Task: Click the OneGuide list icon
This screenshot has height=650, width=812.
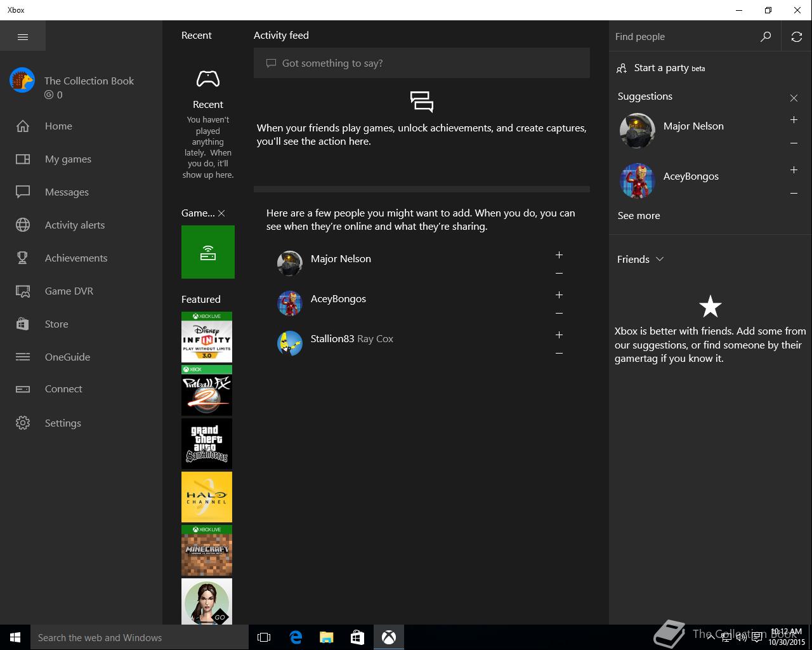Action: 23,357
